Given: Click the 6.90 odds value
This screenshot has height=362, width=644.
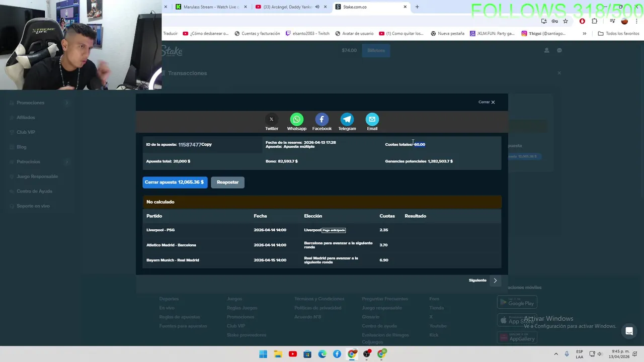Looking at the screenshot, I should (384, 260).
